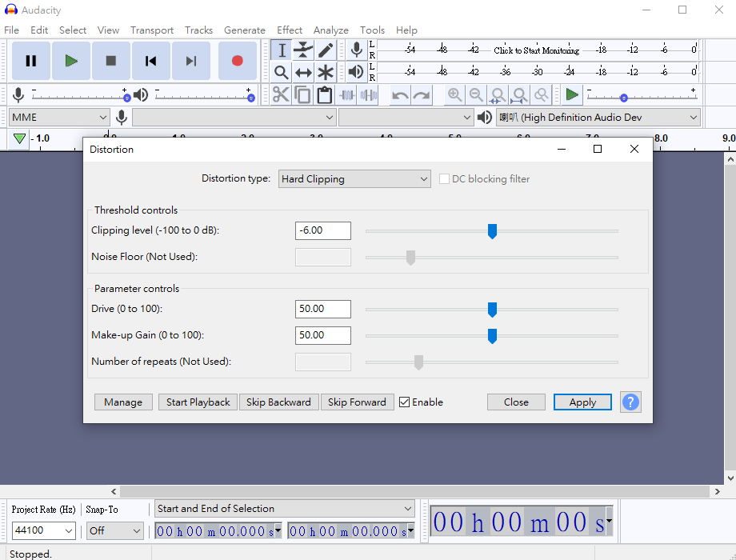Click the Skip to End button
The image size is (736, 560).
coord(190,61)
